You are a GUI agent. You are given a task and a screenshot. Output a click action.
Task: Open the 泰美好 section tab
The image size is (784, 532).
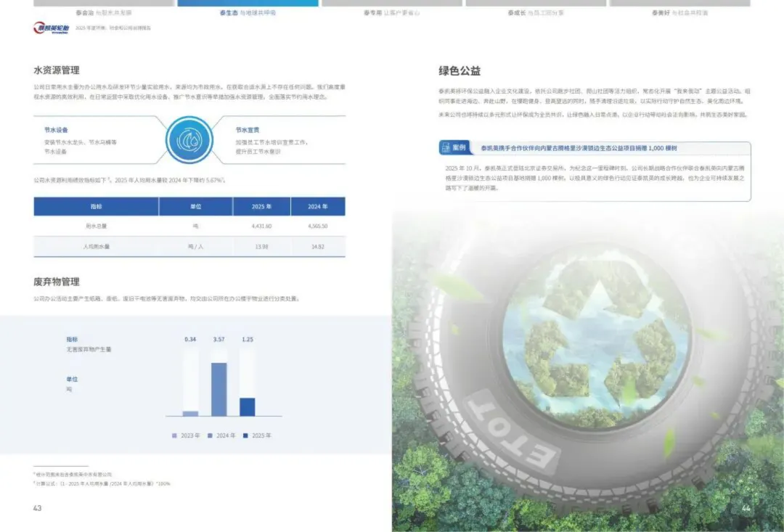click(x=679, y=12)
